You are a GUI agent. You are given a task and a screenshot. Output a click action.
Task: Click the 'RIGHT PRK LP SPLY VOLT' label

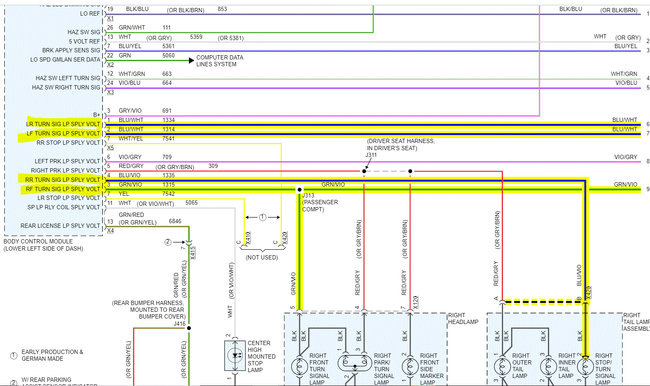pos(65,170)
